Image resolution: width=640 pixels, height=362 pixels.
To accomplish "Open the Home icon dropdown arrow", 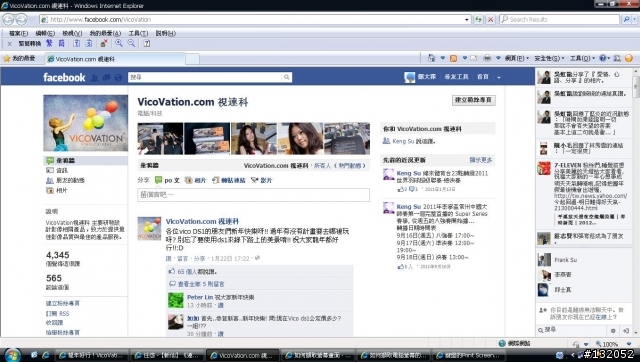I will pos(442,58).
